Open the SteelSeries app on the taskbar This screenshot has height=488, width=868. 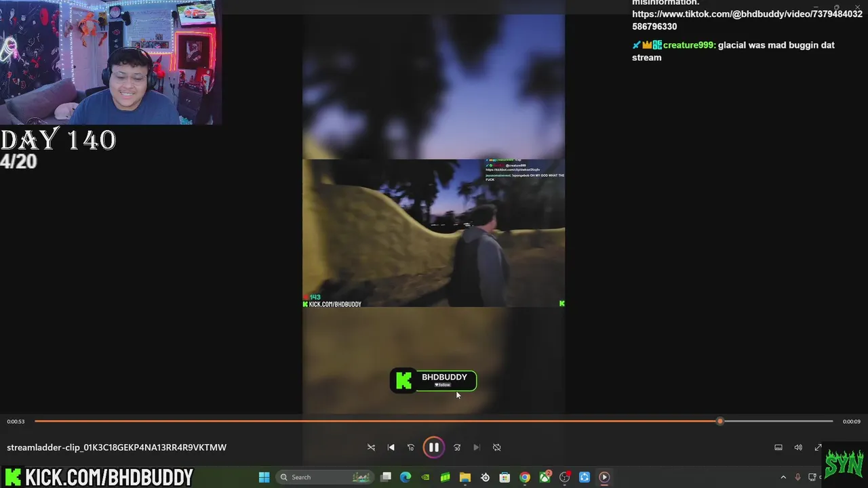pyautogui.click(x=485, y=477)
